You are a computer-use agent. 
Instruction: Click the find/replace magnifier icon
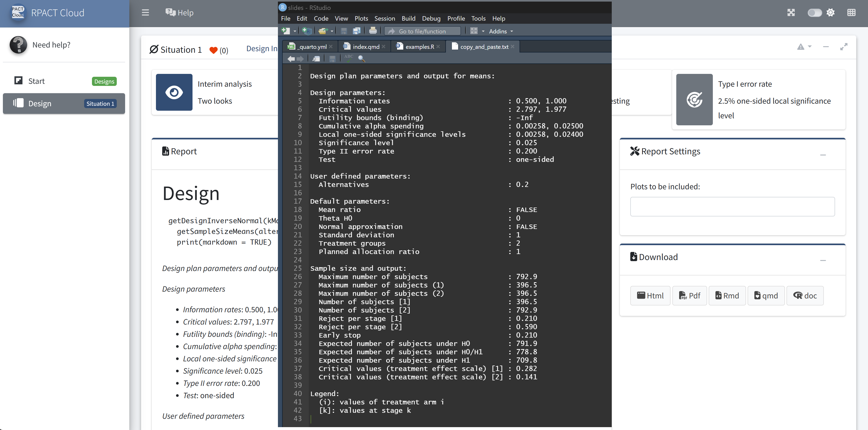coord(361,58)
